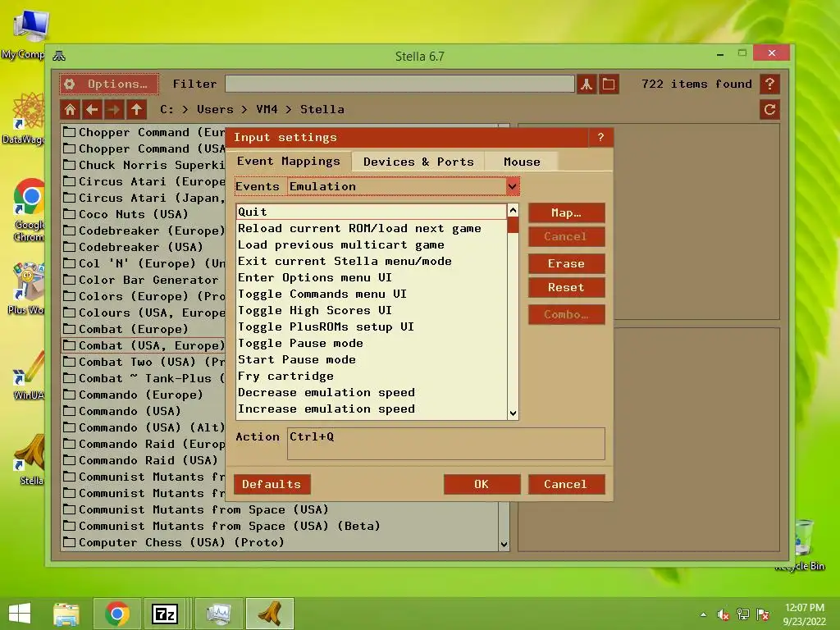
Task: Open File Explorer from taskbar
Action: pyautogui.click(x=66, y=614)
